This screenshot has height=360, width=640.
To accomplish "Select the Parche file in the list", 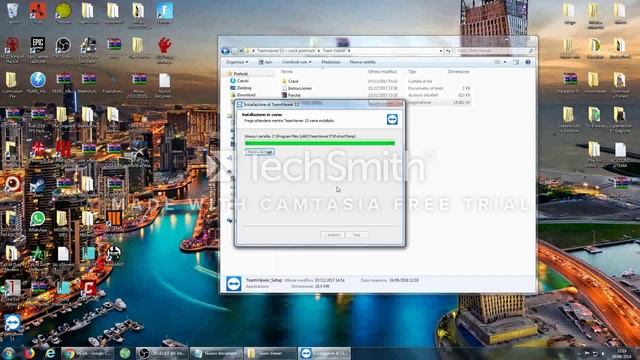I will [x=294, y=95].
